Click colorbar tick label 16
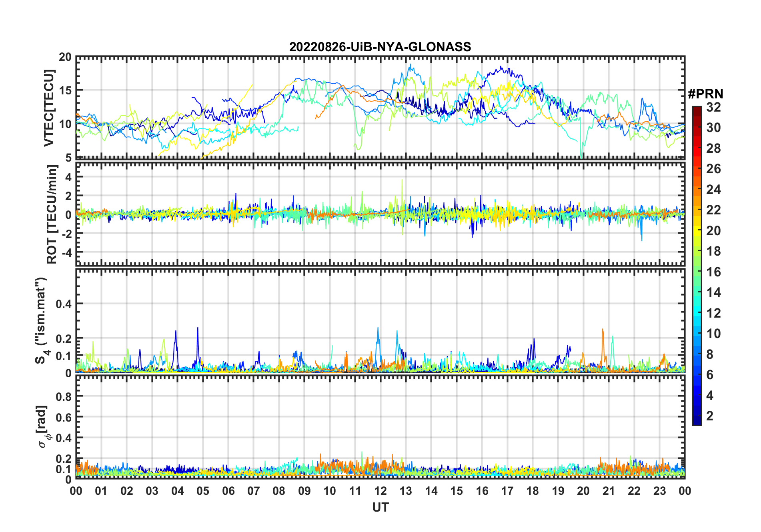Screen dimensions: 761x532 pos(713,272)
